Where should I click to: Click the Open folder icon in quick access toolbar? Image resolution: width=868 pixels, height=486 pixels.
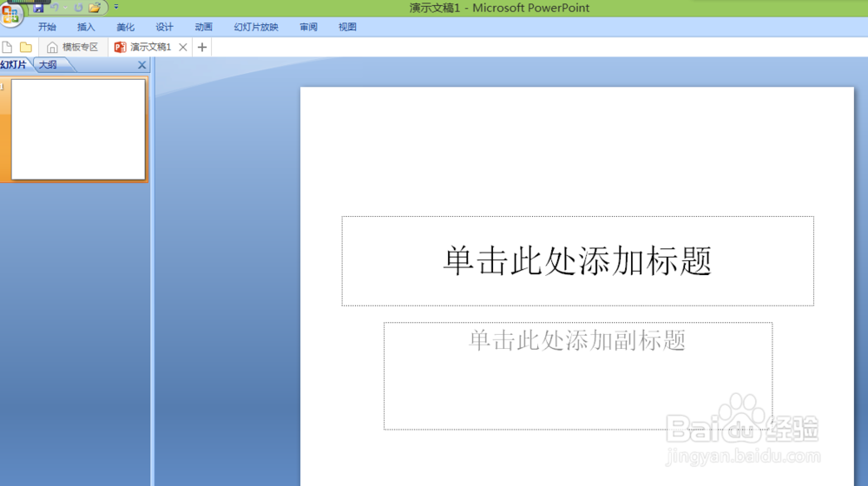(x=95, y=8)
